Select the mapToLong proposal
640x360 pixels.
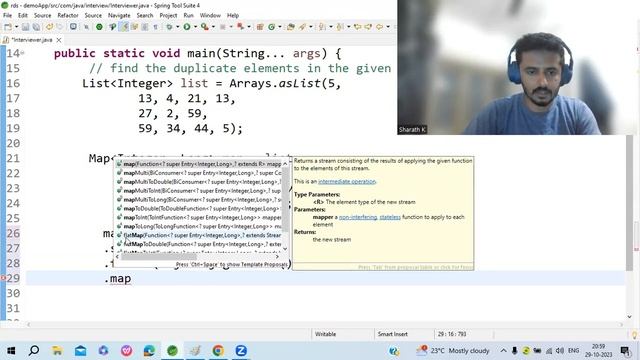(x=199, y=227)
